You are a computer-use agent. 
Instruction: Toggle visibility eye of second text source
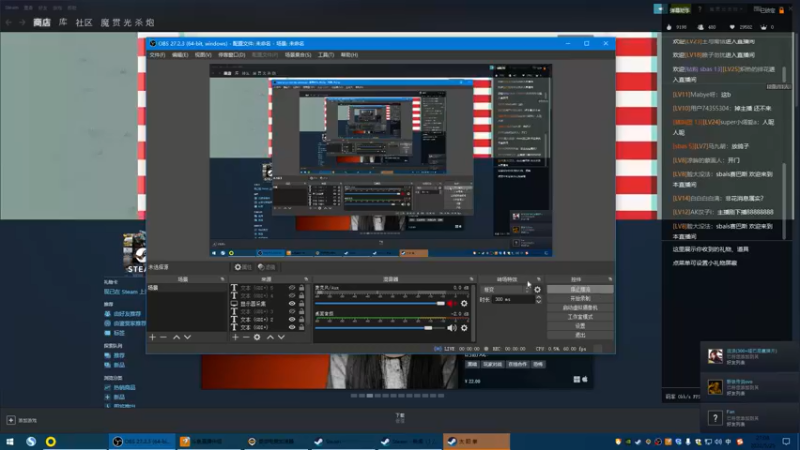[x=292, y=295]
